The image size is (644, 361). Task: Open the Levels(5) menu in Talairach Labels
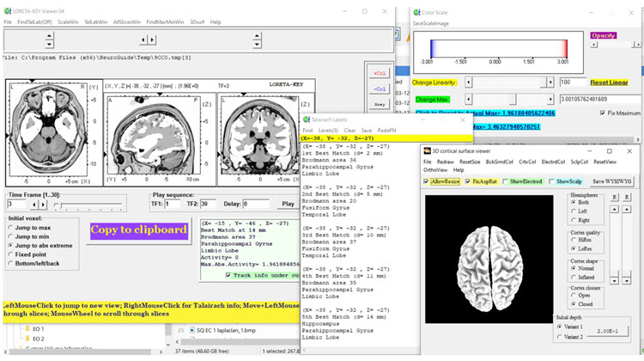(329, 129)
